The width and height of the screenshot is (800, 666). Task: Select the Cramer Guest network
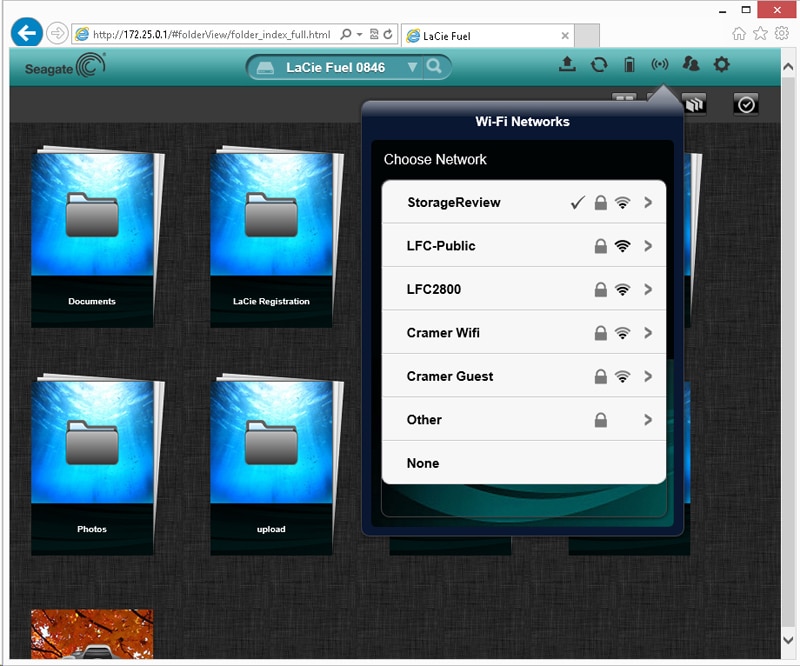click(x=524, y=376)
